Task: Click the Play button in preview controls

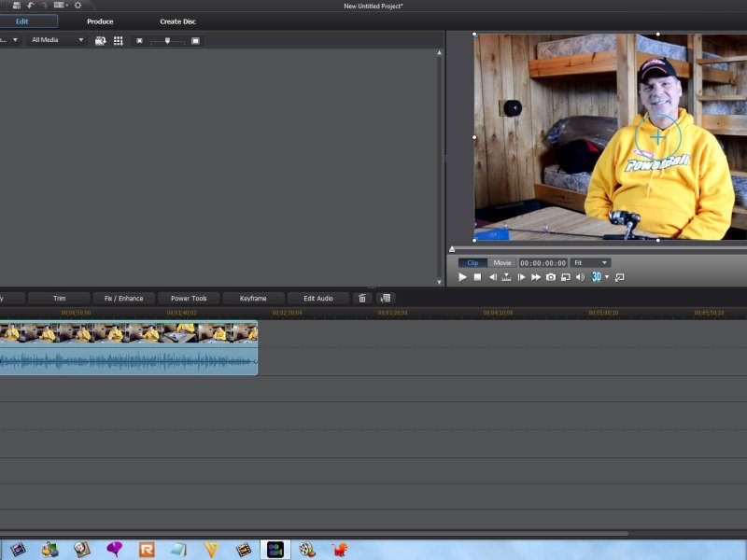Action: click(462, 277)
